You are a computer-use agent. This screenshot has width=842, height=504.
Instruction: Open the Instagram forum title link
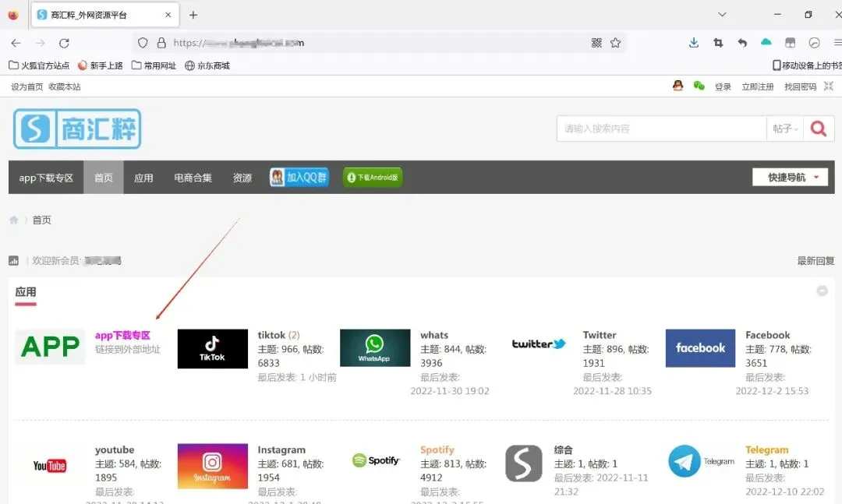pos(281,449)
